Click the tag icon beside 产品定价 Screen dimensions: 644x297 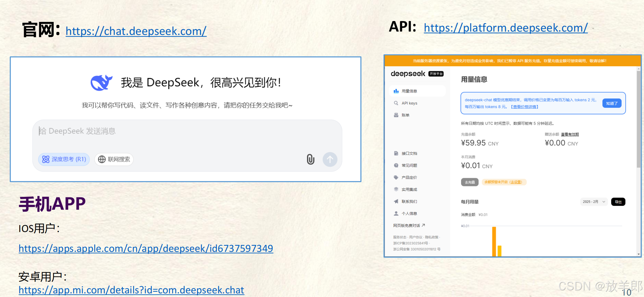click(x=396, y=177)
